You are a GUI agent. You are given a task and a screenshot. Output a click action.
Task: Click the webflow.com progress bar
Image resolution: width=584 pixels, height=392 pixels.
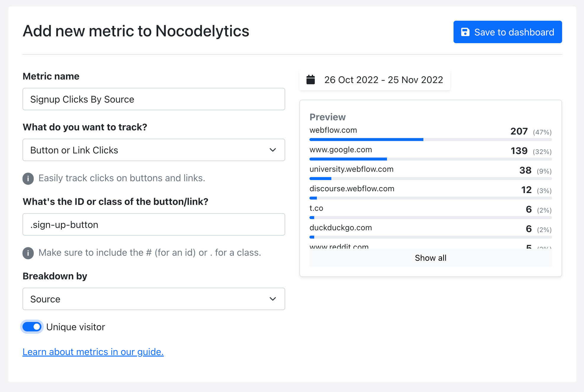click(x=430, y=140)
